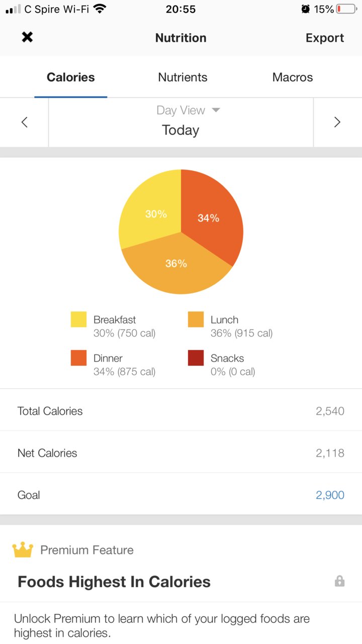This screenshot has height=644, width=362.
Task: Go to previous day with left chevron
Action: (x=24, y=122)
